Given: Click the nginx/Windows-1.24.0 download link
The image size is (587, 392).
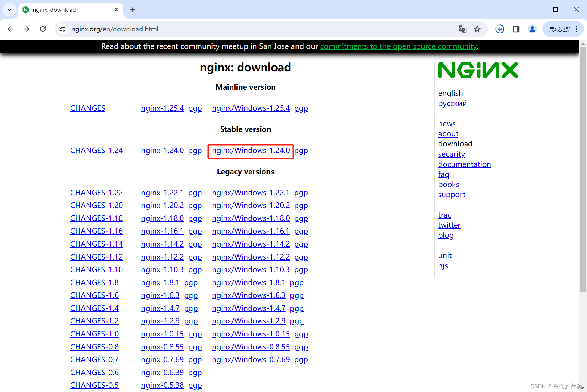Looking at the screenshot, I should coord(251,151).
